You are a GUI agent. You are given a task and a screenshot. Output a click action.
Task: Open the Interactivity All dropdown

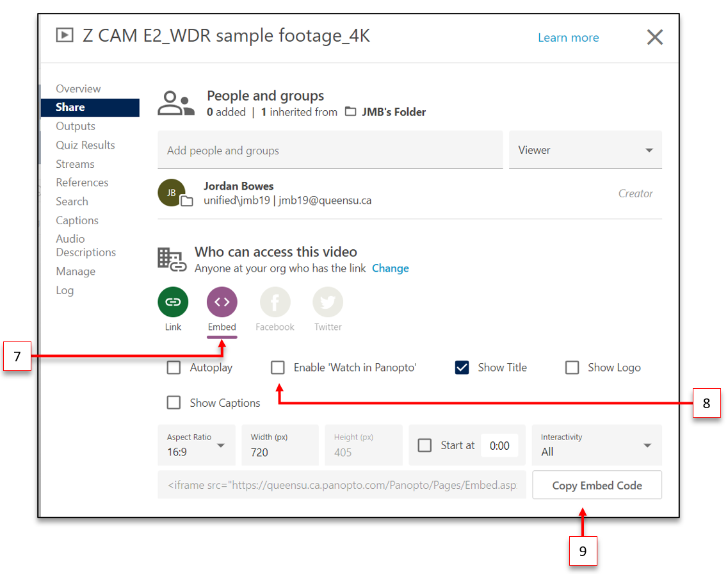pyautogui.click(x=597, y=445)
